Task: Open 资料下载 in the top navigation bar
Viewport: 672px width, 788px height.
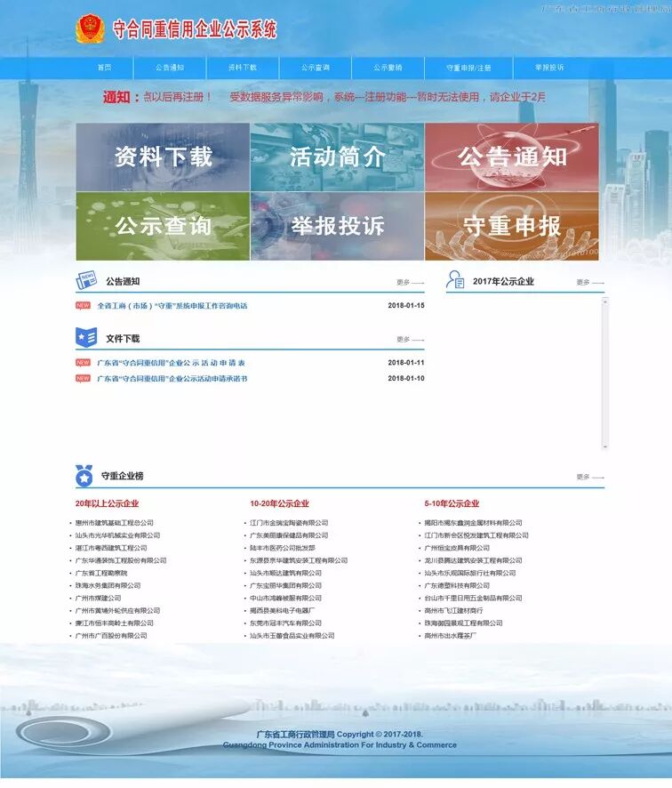Action: point(243,68)
